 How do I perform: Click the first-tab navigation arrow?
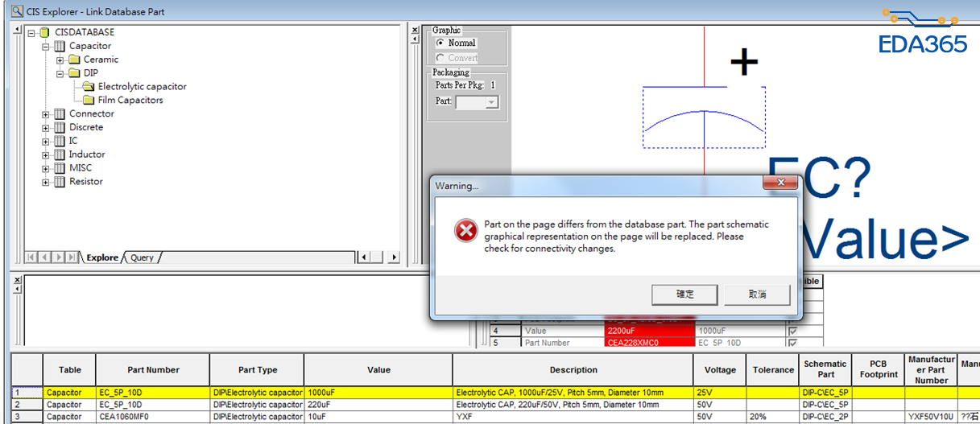[32, 257]
